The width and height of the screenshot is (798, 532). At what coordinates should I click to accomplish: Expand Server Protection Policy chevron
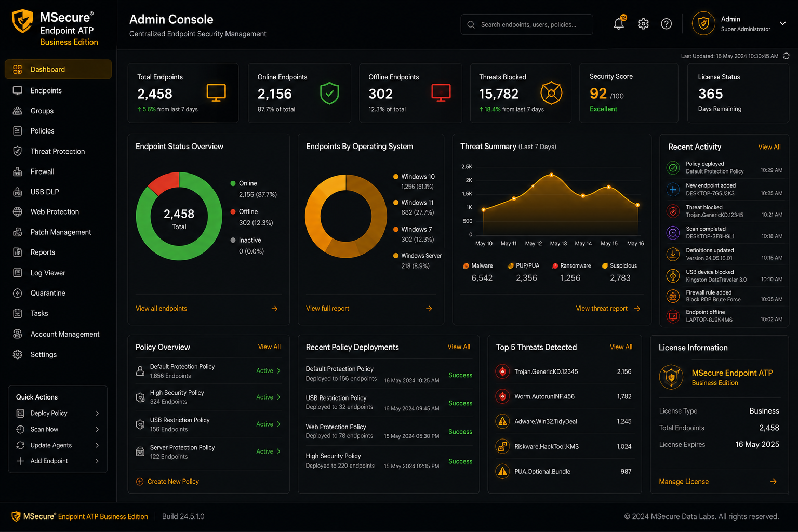click(278, 451)
